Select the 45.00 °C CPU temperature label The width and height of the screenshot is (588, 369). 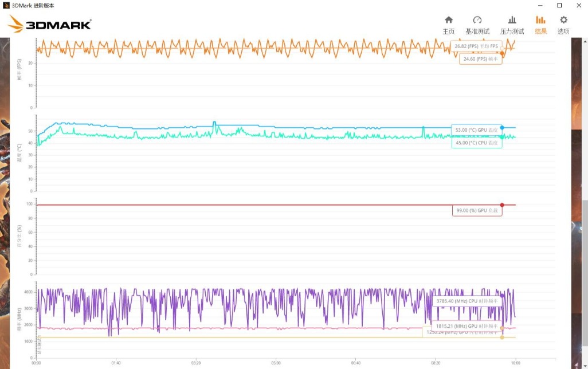[476, 143]
